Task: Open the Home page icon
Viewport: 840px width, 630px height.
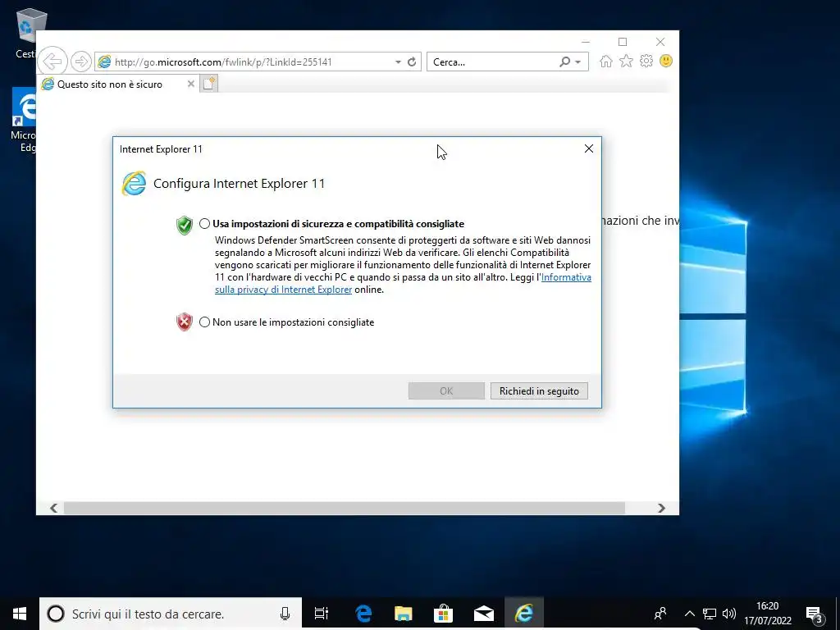Action: 606,61
